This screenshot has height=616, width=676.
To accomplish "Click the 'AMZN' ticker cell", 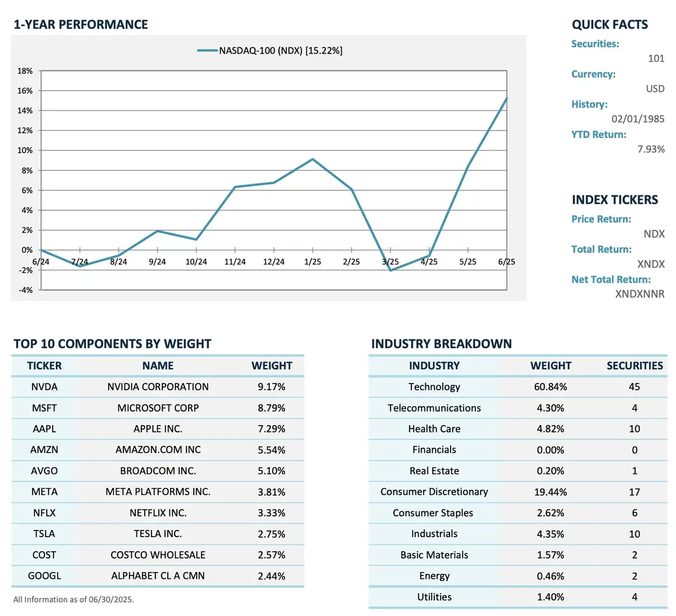I will tap(45, 450).
